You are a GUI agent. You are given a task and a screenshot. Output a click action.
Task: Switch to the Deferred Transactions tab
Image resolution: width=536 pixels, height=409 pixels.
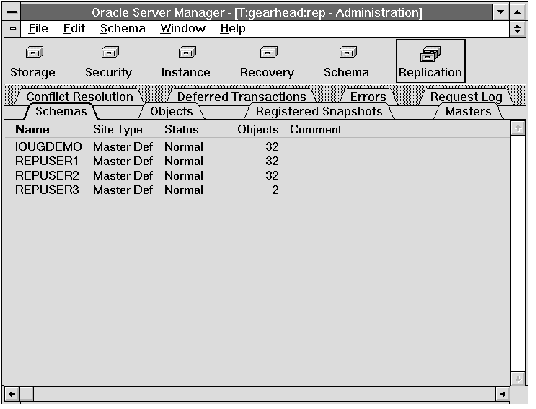click(242, 97)
